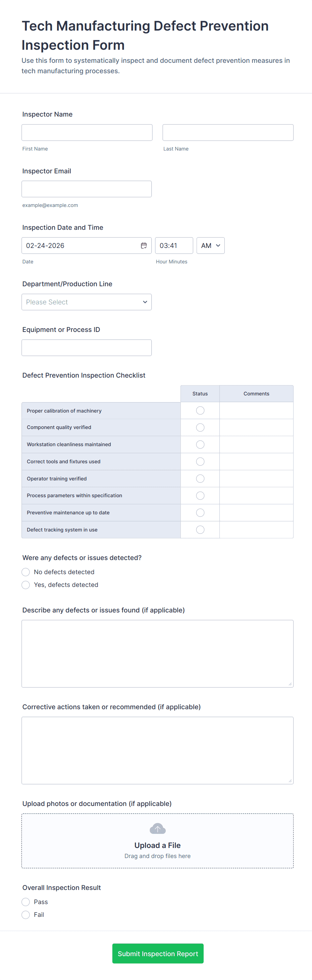Viewport: 312px width, 980px height.
Task: Click the Hour Minutes time field
Action: tap(174, 246)
